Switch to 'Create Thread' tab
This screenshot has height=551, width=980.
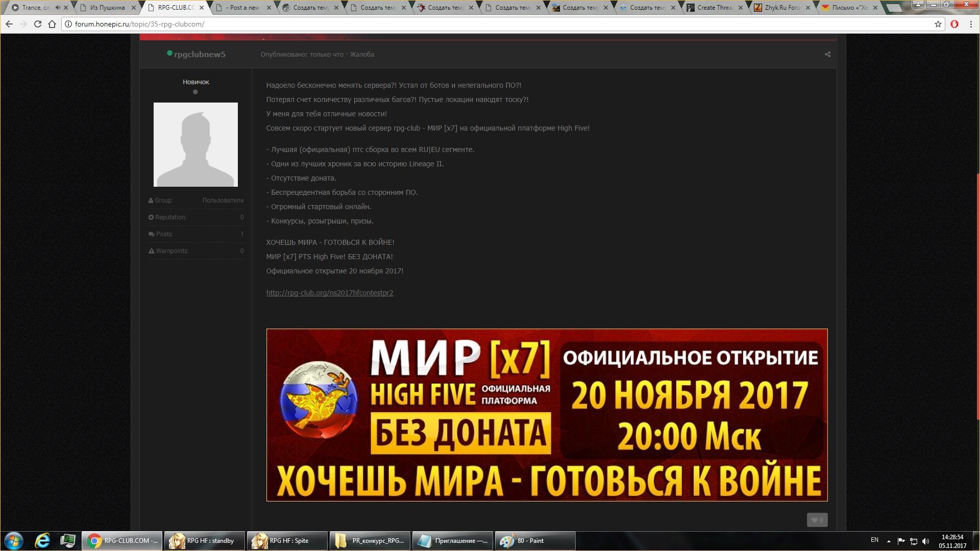[715, 8]
